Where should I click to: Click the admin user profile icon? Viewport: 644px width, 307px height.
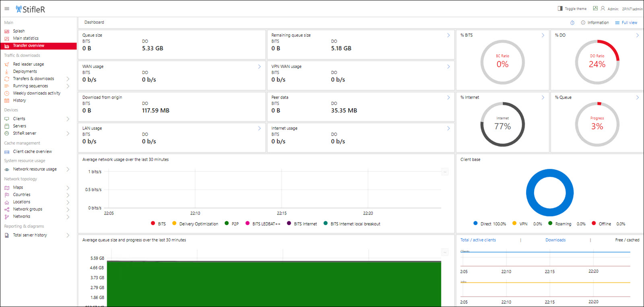[x=603, y=8]
